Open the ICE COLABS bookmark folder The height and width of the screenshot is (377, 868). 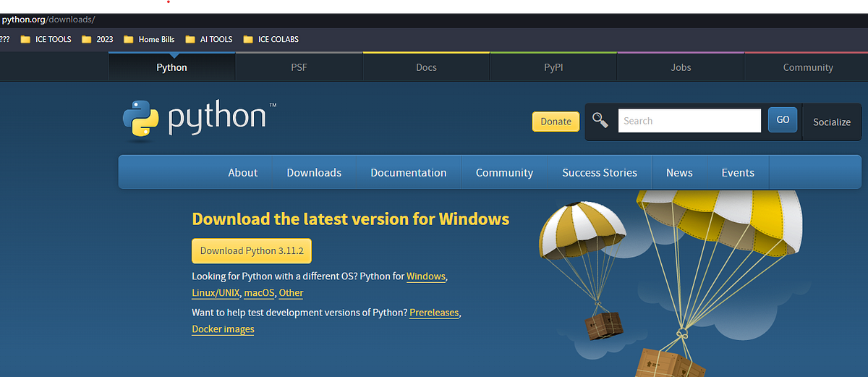click(x=271, y=39)
